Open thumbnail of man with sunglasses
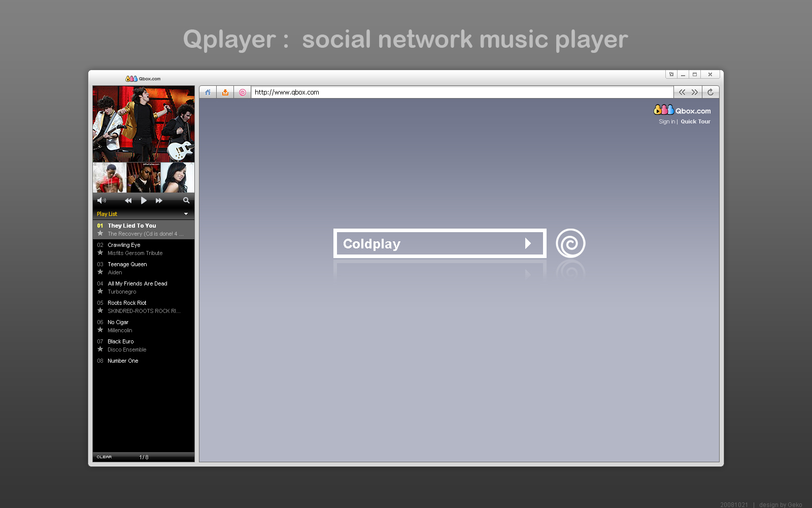This screenshot has height=508, width=812. (x=144, y=177)
